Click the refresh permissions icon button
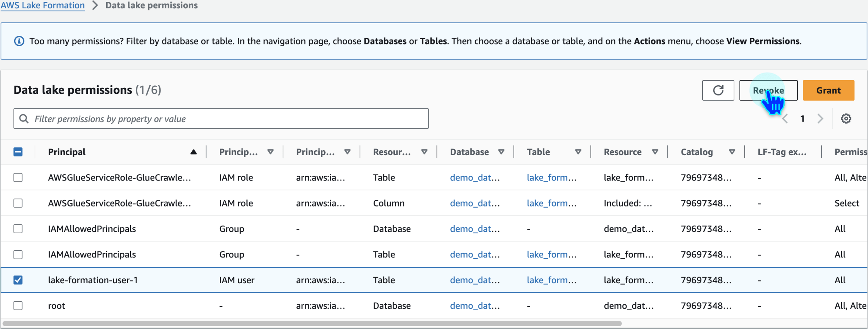The image size is (868, 329). click(x=718, y=90)
